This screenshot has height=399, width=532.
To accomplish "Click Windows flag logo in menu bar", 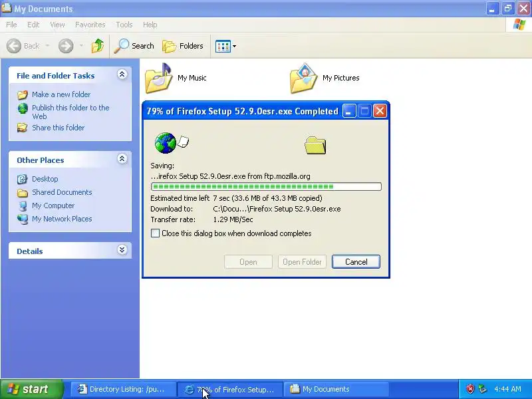I will coord(519,25).
